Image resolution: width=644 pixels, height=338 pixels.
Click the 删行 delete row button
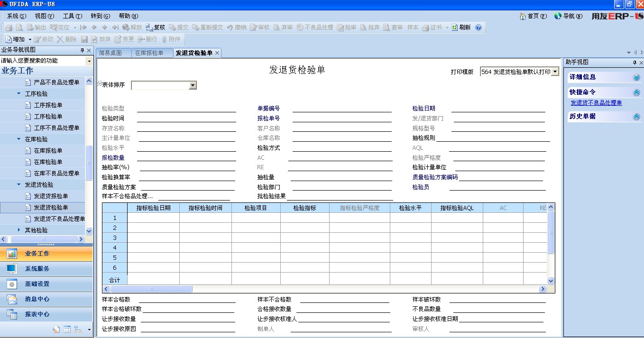[x=147, y=39]
